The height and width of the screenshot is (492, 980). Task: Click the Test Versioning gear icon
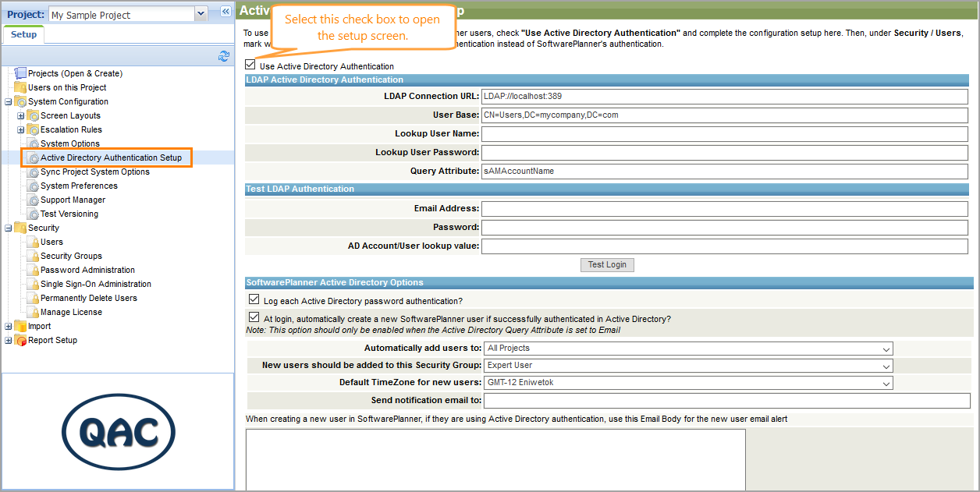point(33,214)
